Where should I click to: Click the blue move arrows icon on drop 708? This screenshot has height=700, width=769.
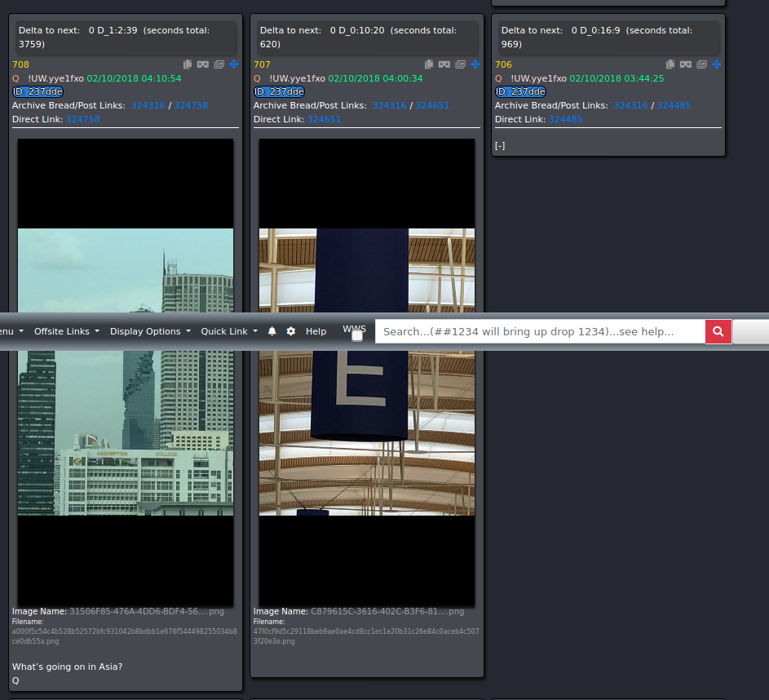234,64
